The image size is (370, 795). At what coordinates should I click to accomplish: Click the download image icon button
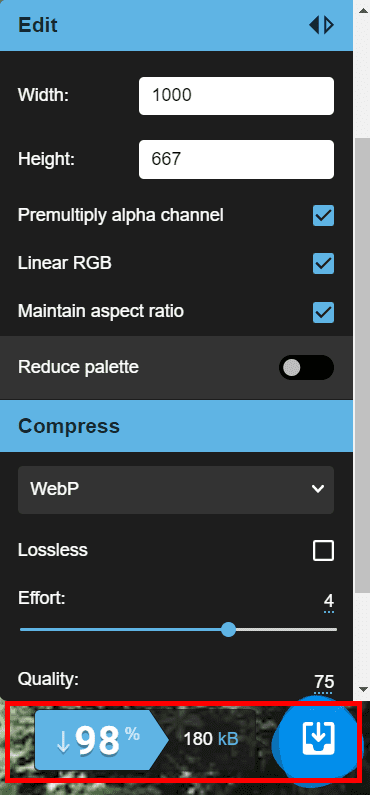[317, 739]
